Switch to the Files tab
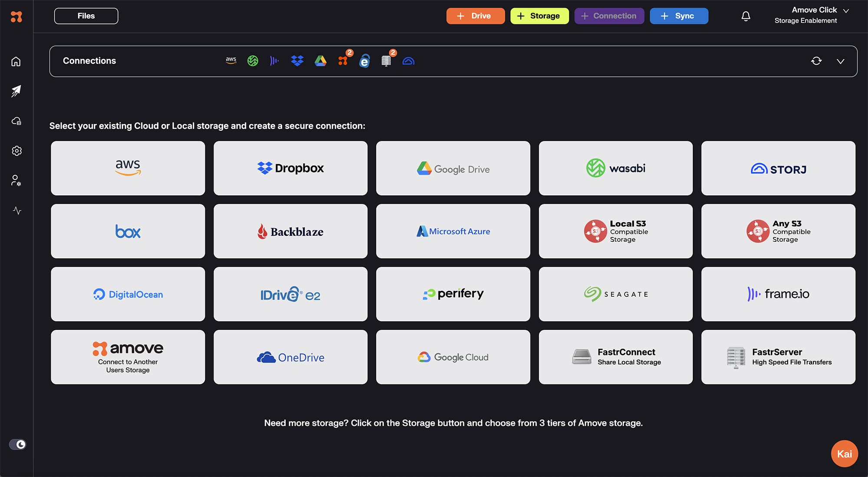 pyautogui.click(x=86, y=16)
